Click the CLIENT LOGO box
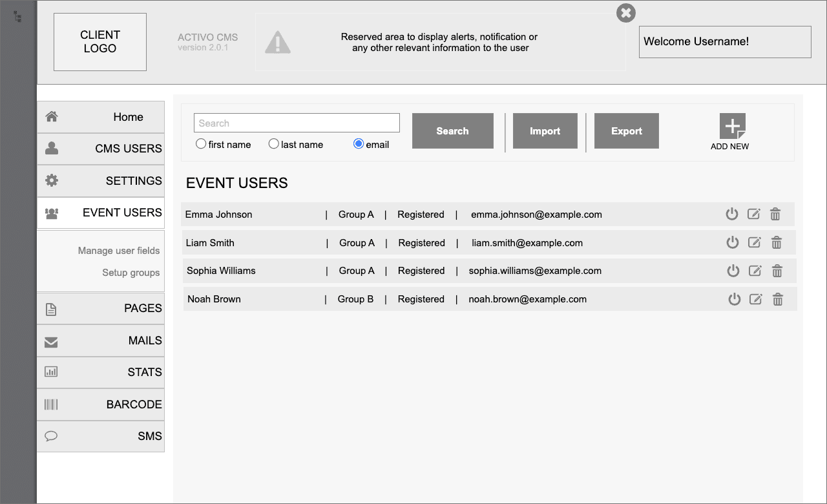 (x=100, y=42)
